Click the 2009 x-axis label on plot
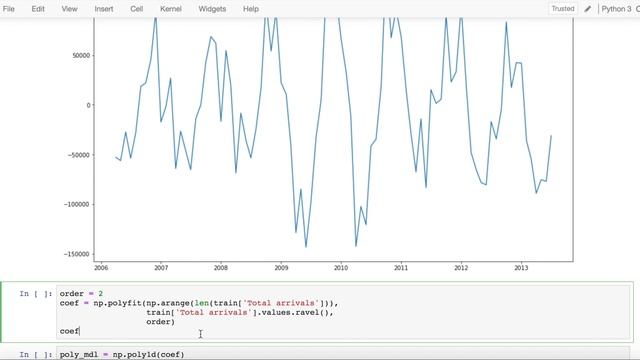Viewport: 640px width, 360px height. pyautogui.click(x=281, y=268)
